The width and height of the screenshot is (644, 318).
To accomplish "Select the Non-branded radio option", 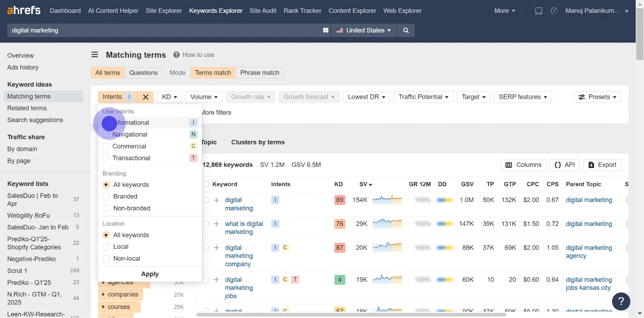I will (106, 209).
